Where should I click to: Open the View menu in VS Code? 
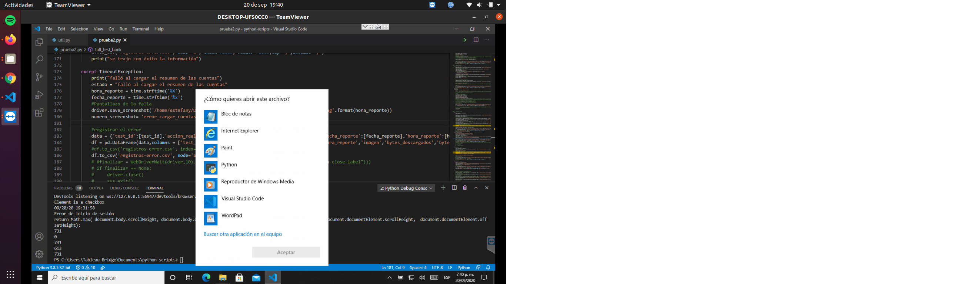(99, 29)
